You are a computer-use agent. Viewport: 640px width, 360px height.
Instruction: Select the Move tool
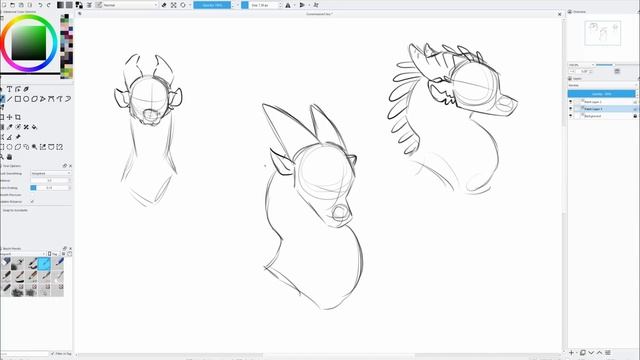(x=9, y=117)
